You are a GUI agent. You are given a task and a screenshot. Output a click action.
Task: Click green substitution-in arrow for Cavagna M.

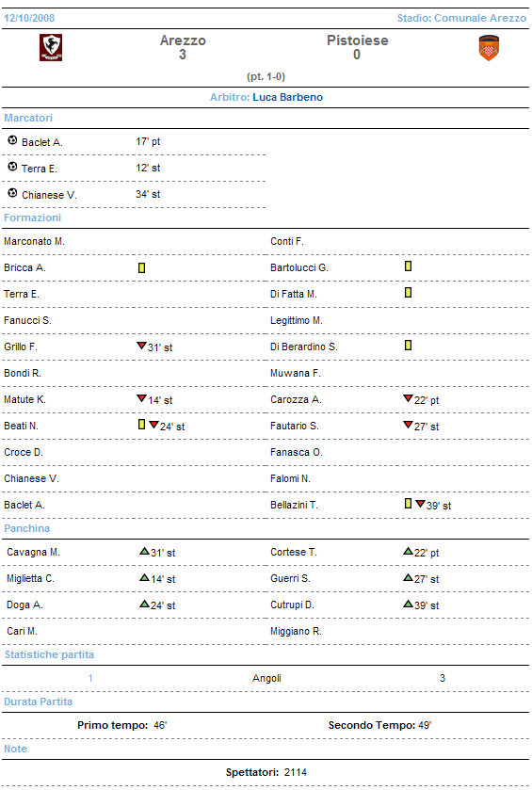144,551
